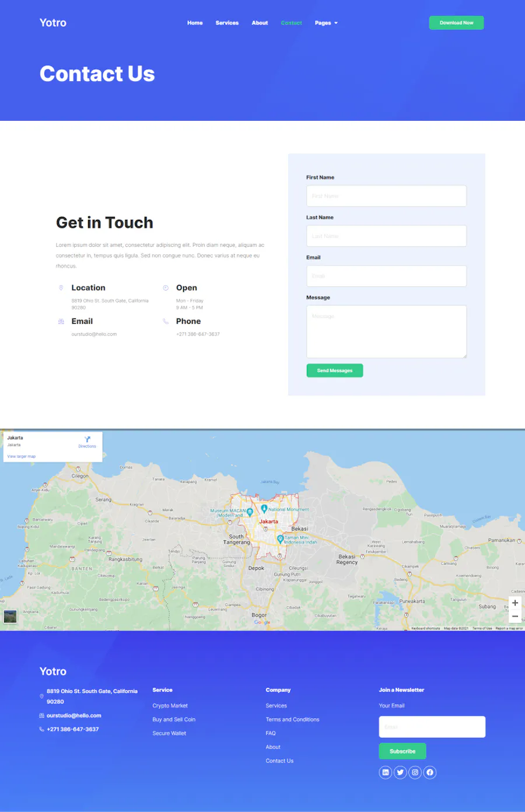Zoom out the map with the minus button
525x812 pixels.
coord(515,616)
